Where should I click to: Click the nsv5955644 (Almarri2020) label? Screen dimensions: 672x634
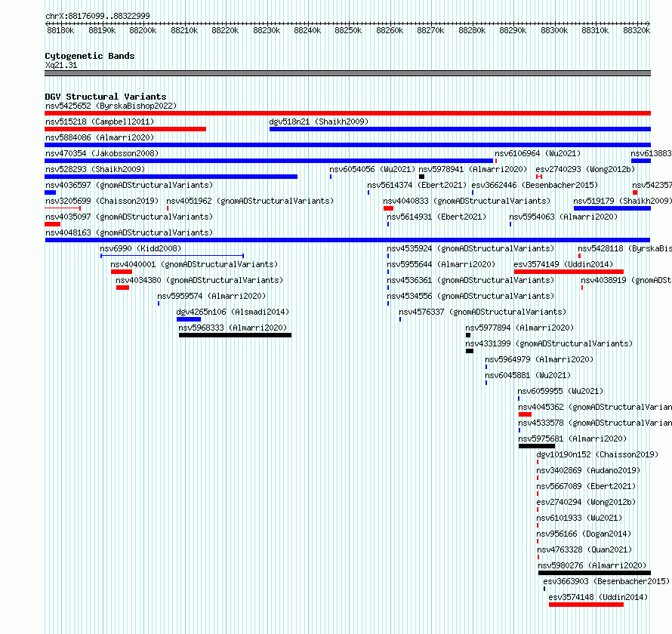(x=441, y=264)
